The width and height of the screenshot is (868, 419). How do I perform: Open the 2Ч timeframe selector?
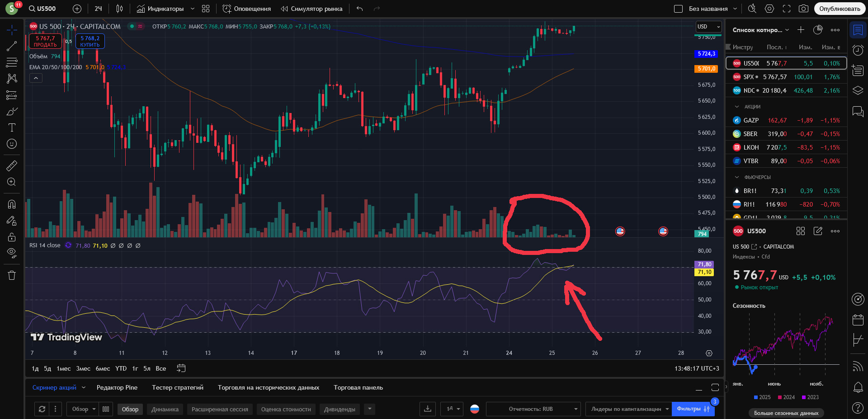(x=98, y=9)
